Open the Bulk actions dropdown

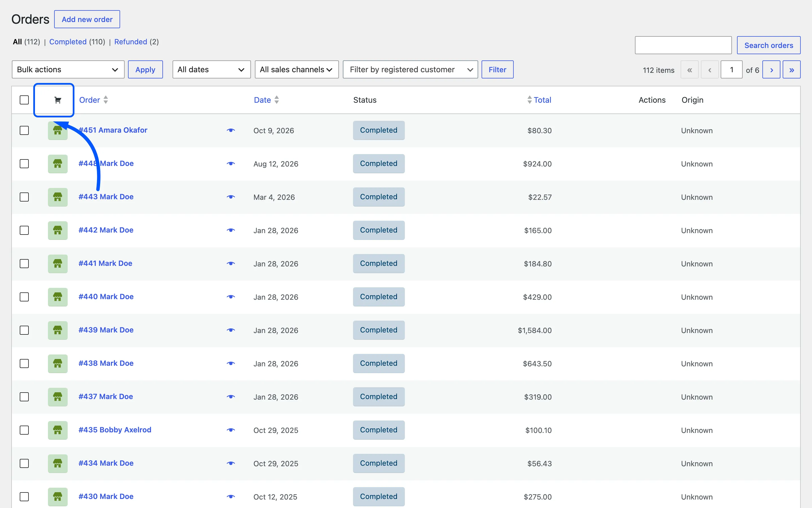pos(68,69)
